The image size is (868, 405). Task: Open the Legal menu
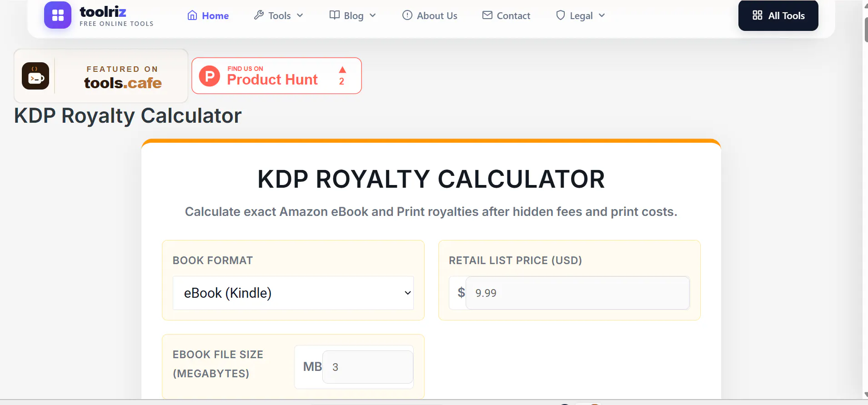[x=581, y=15]
